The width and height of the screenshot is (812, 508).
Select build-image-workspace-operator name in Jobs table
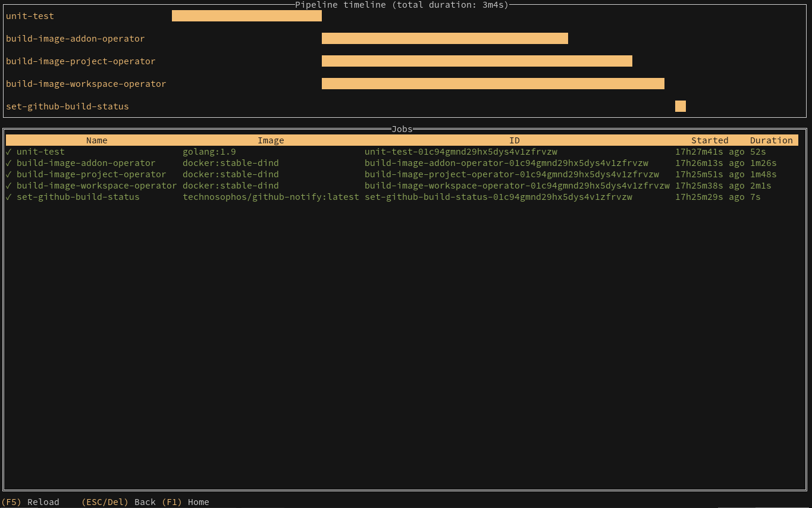point(96,186)
